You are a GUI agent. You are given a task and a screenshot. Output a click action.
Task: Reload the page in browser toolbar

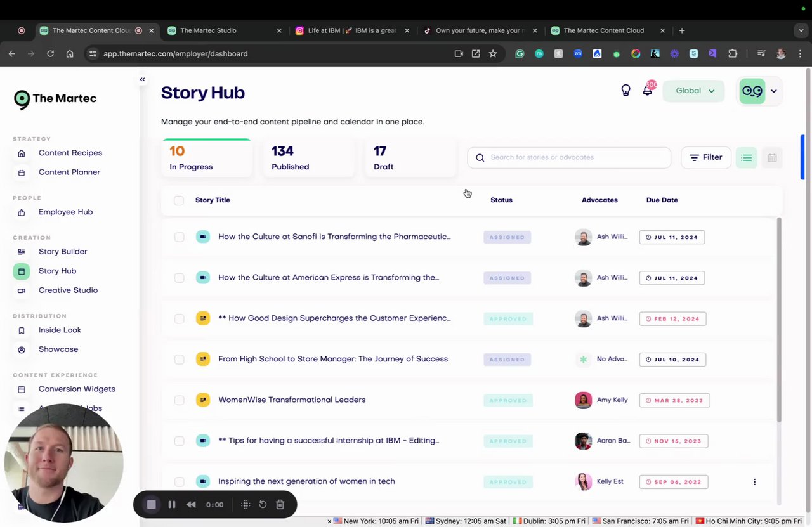pyautogui.click(x=50, y=54)
